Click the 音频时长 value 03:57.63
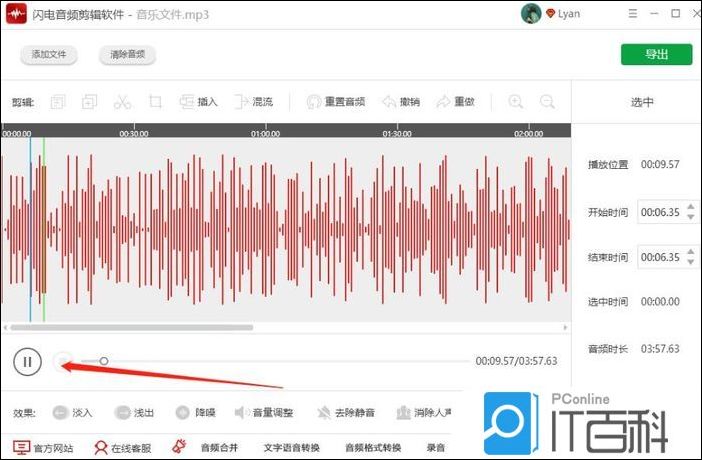The height and width of the screenshot is (460, 702). [x=660, y=348]
